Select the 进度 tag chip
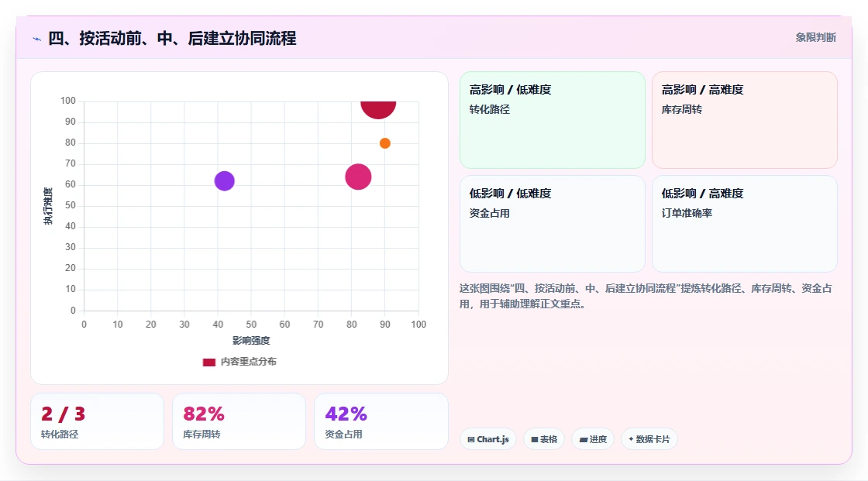The height and width of the screenshot is (481, 868). click(x=593, y=439)
